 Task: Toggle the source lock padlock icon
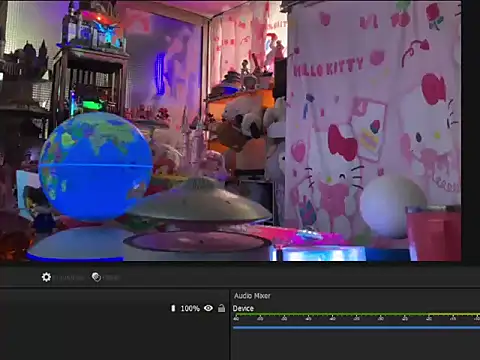coord(221,308)
